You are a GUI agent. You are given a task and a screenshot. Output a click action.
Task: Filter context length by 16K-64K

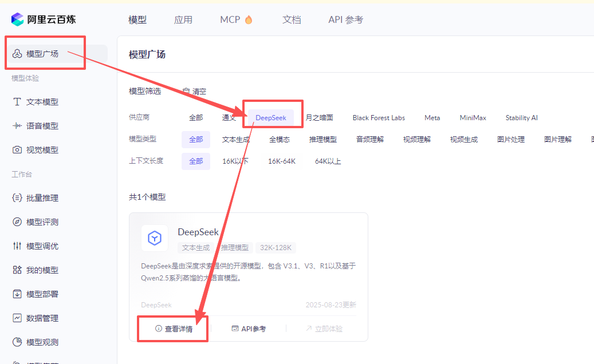pyautogui.click(x=282, y=161)
